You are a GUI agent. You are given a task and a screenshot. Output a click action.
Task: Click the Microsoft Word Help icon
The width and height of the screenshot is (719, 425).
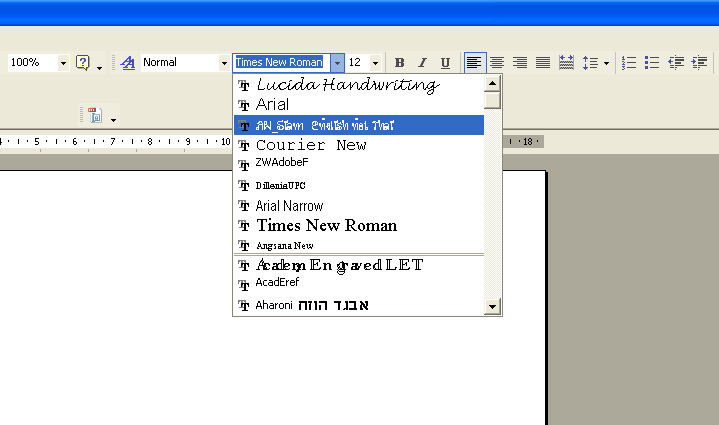pos(83,62)
